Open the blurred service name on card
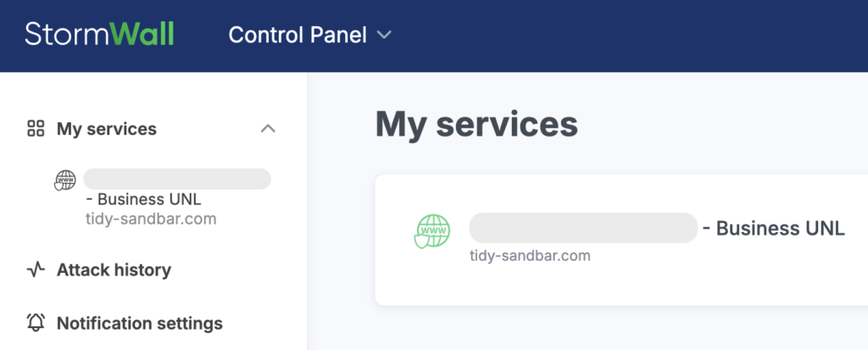 [x=583, y=228]
